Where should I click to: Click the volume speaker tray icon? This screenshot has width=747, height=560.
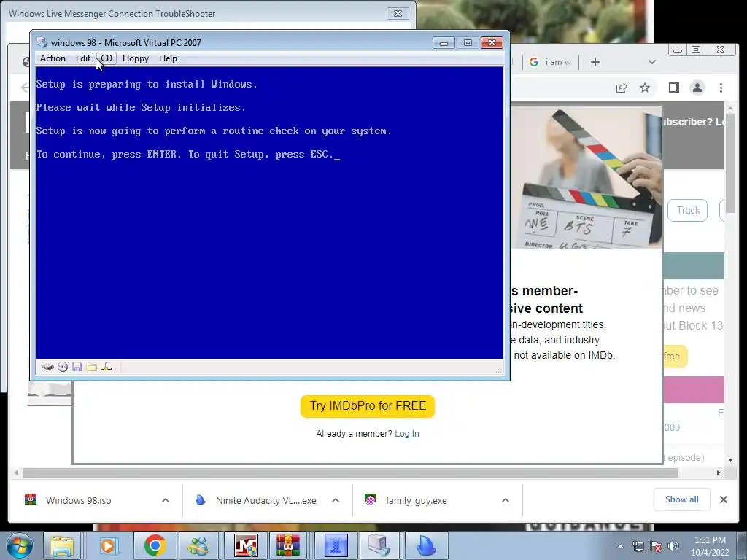tap(673, 546)
